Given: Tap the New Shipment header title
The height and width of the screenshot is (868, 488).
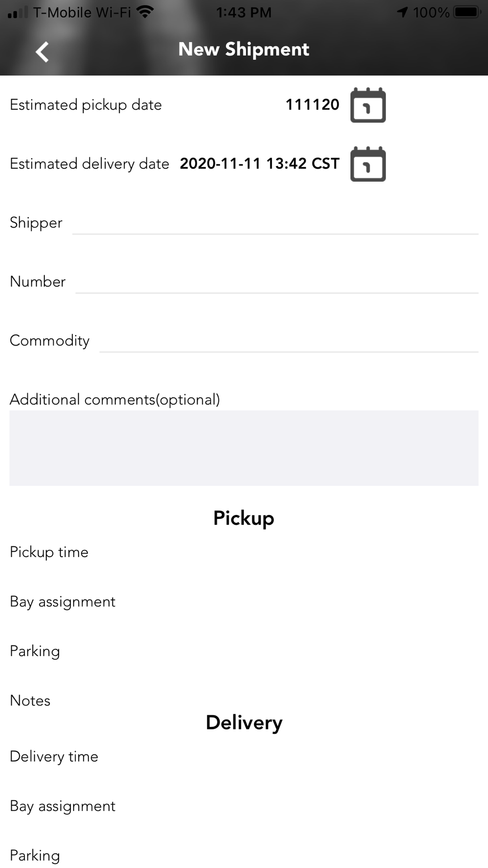Looking at the screenshot, I should click(x=244, y=49).
